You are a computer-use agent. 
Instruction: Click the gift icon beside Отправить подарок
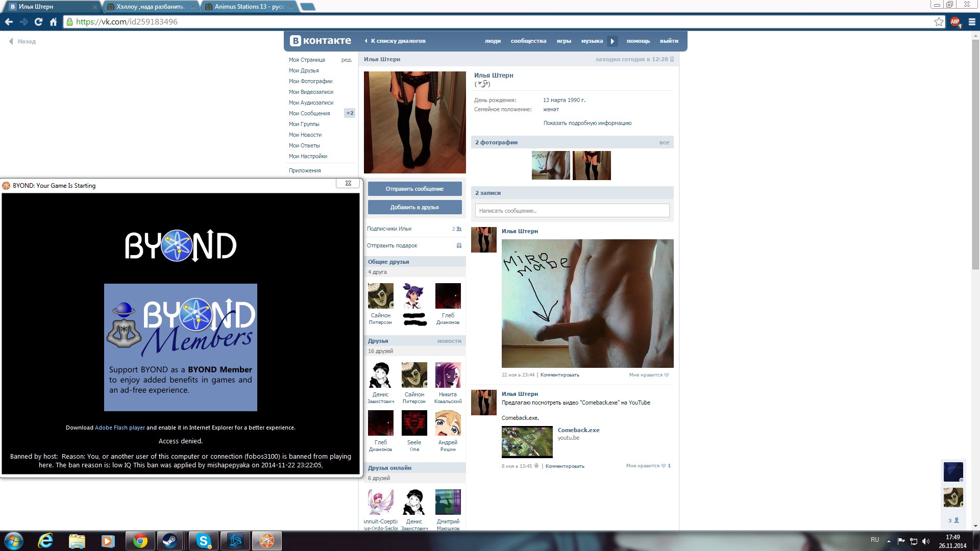459,245
